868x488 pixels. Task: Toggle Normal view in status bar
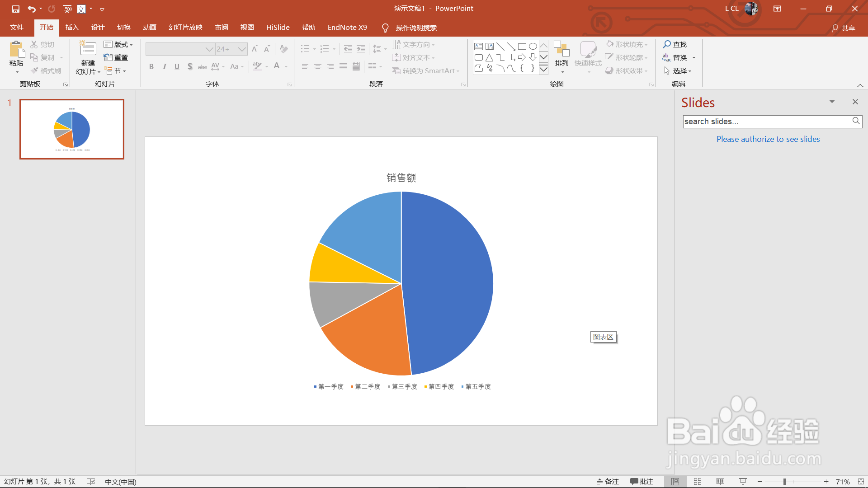pyautogui.click(x=675, y=482)
